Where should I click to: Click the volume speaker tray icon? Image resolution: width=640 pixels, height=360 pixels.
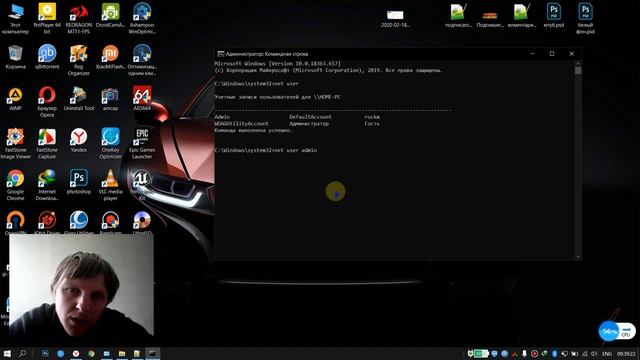pyautogui.click(x=594, y=353)
